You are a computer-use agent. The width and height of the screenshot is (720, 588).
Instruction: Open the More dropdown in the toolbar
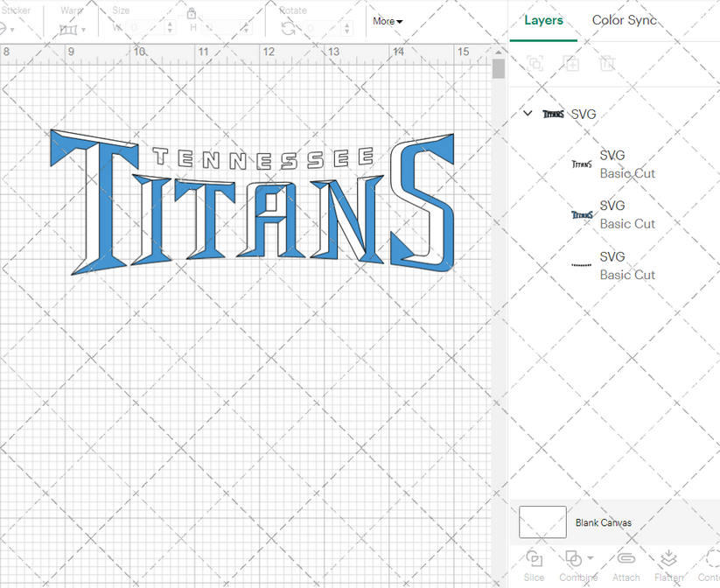[x=387, y=21]
